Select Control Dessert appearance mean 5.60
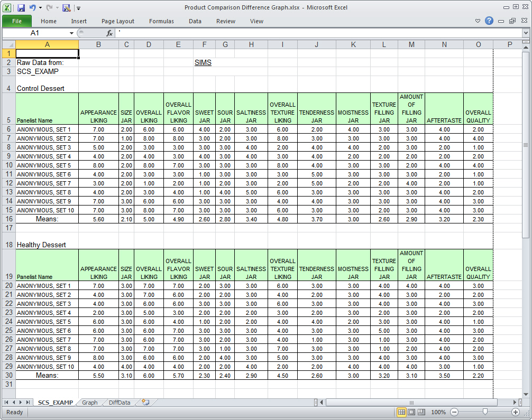The image size is (532, 420). coord(99,219)
